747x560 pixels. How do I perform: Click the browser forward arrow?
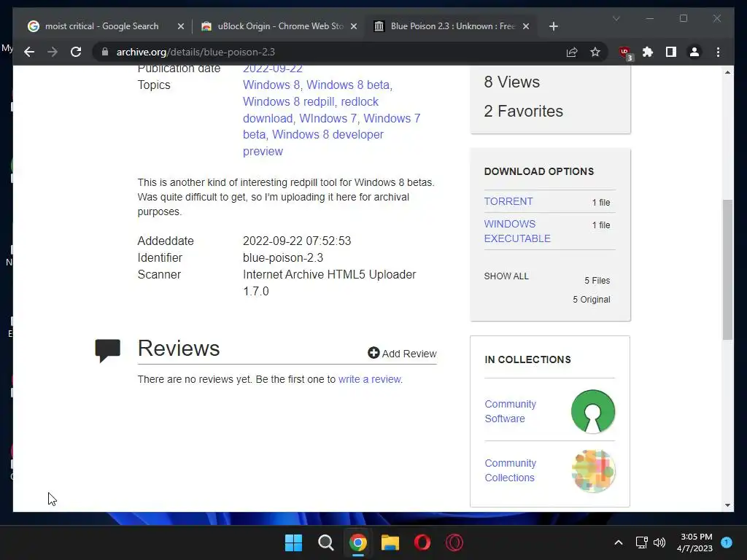click(53, 52)
